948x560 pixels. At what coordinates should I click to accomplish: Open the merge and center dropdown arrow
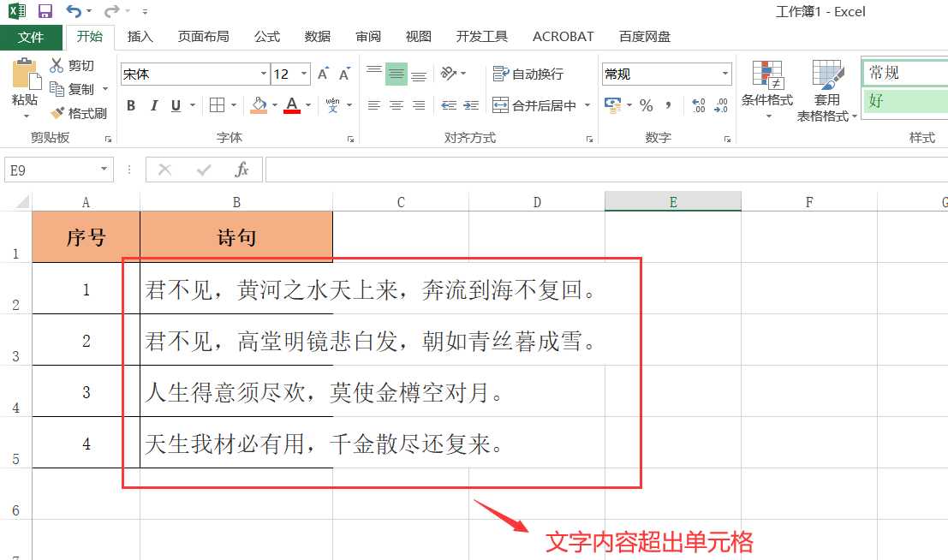[x=587, y=105]
